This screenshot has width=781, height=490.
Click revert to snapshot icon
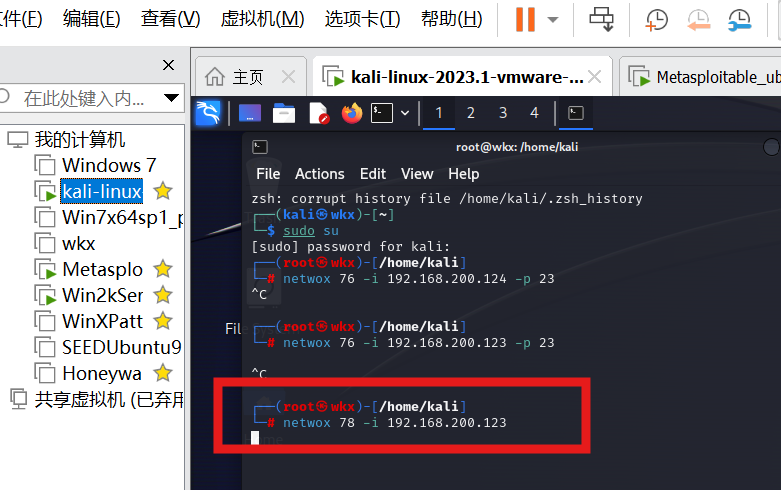(x=698, y=20)
